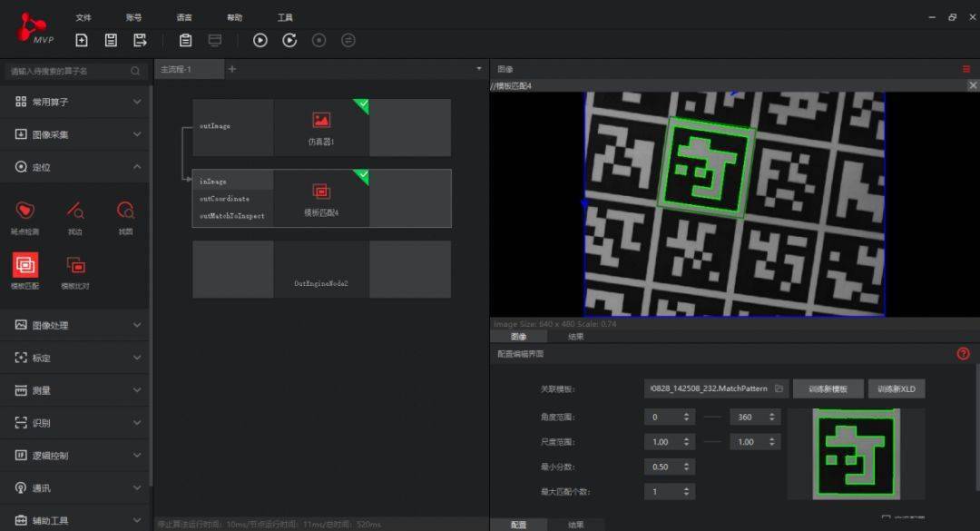Run the flow once with the play icon

(x=260, y=41)
